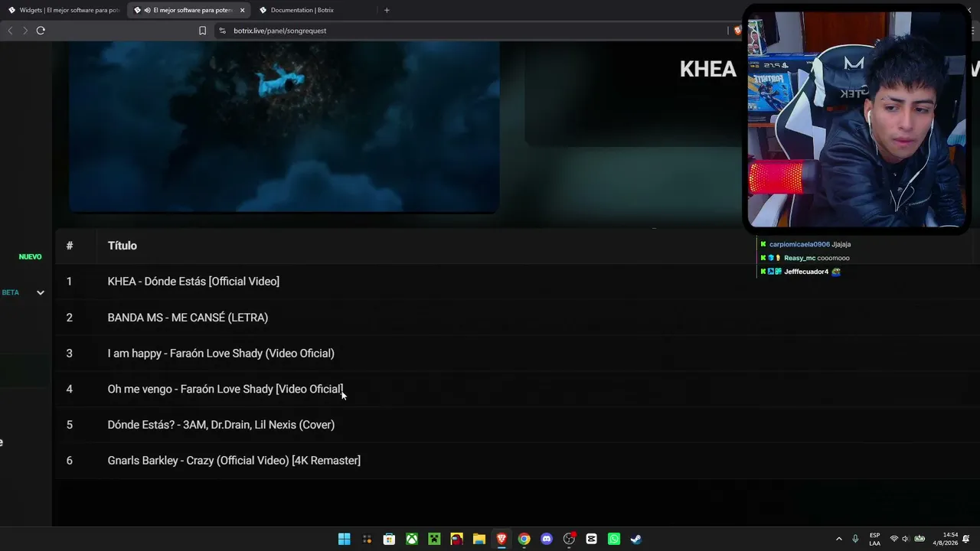980x551 pixels.
Task: Open the volume control in system tray
Action: click(906, 539)
